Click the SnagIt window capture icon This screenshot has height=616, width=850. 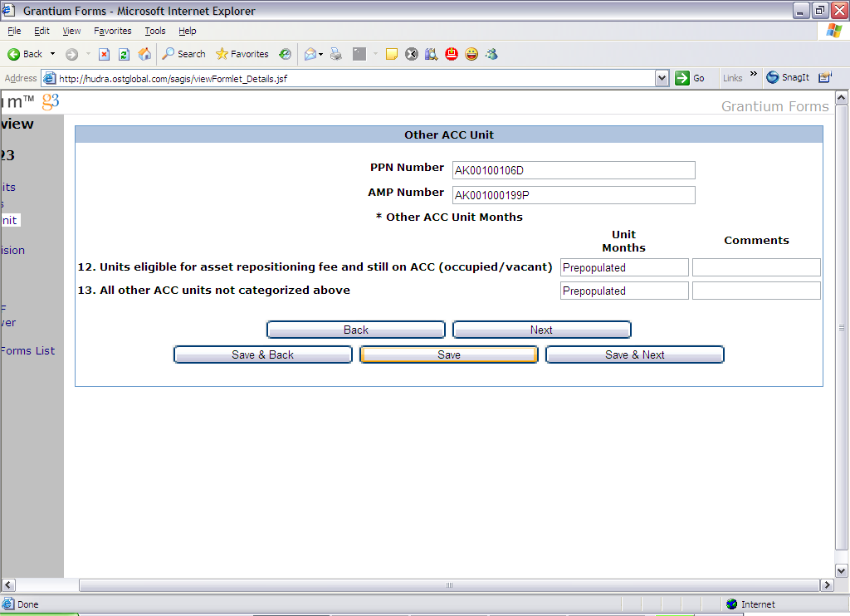(x=824, y=77)
